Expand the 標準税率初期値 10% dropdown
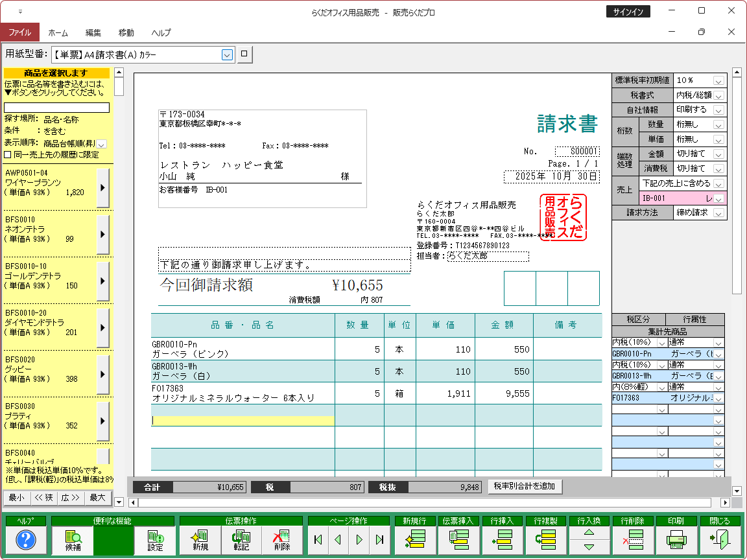The image size is (747, 560). coord(718,80)
